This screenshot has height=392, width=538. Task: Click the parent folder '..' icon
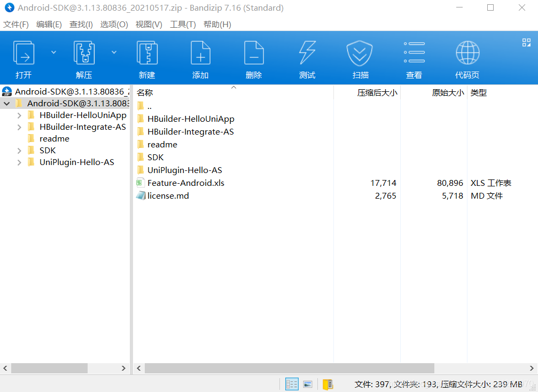point(141,106)
